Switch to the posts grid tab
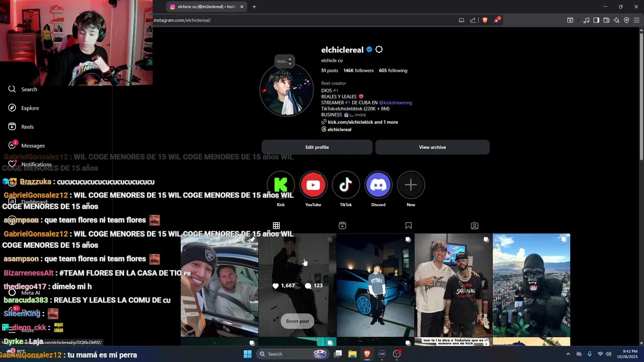This screenshot has width=644, height=362. (x=276, y=226)
